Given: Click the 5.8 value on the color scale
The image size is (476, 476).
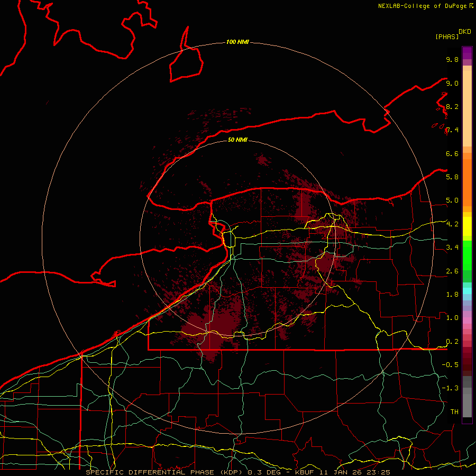Looking at the screenshot, I should coord(452,177).
